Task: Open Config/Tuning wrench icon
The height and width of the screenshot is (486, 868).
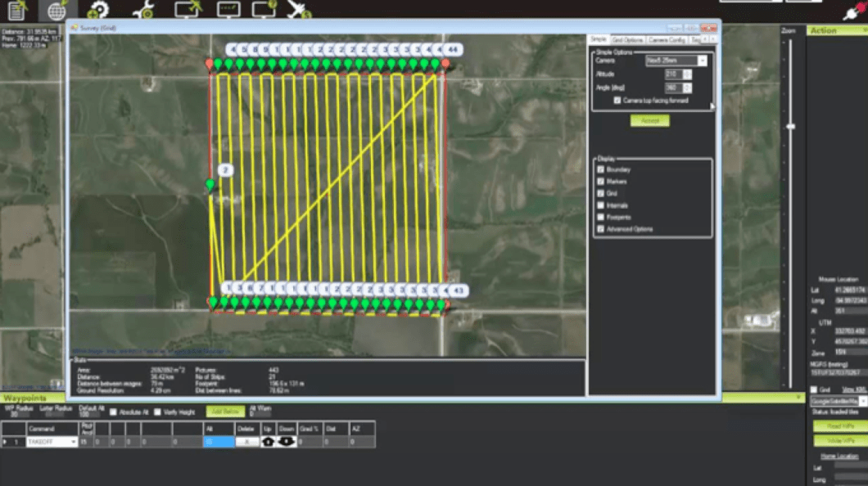Action: 145,11
